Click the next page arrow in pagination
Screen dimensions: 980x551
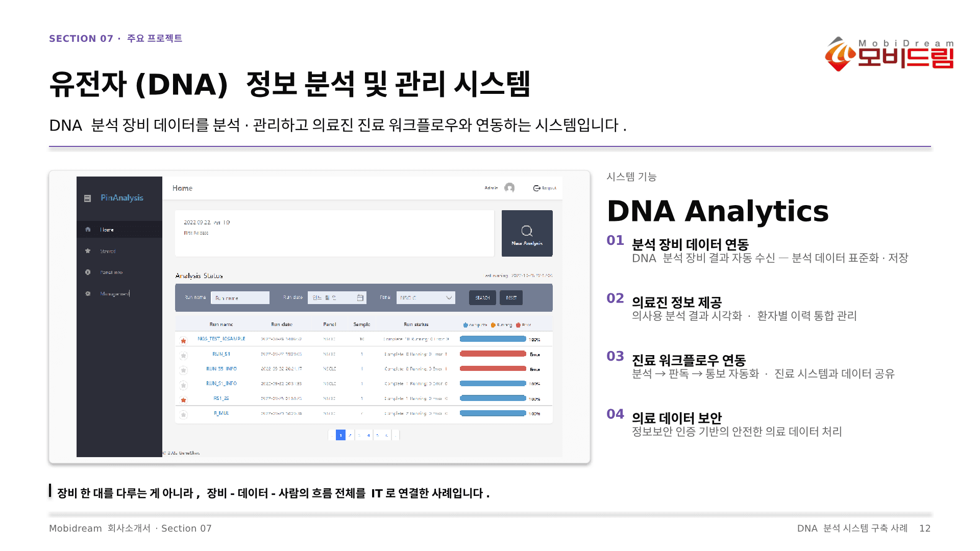click(396, 435)
